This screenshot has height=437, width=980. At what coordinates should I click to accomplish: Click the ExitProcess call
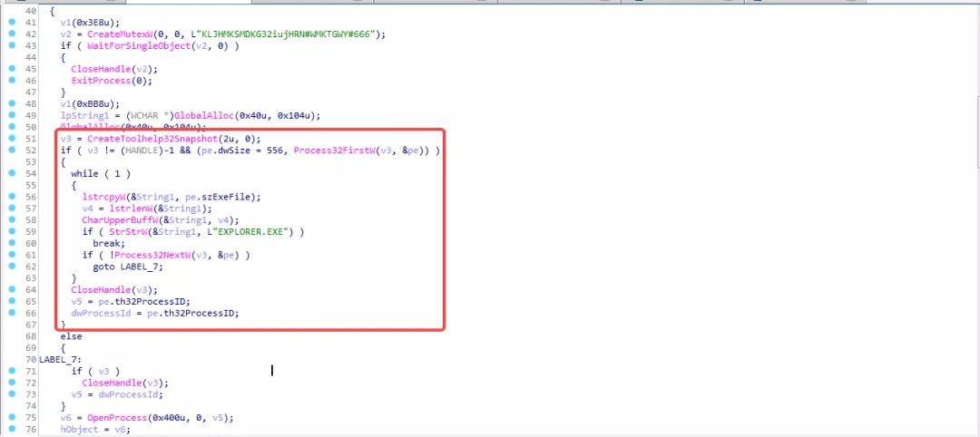(x=100, y=80)
